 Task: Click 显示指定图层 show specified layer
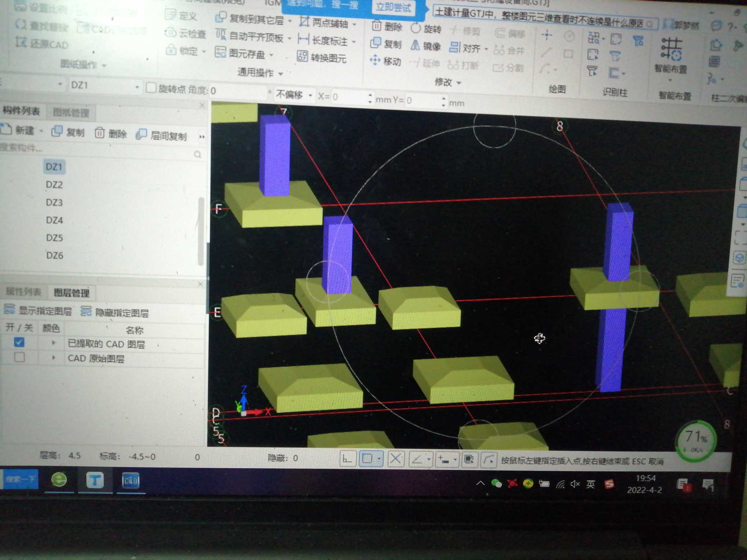(x=38, y=310)
